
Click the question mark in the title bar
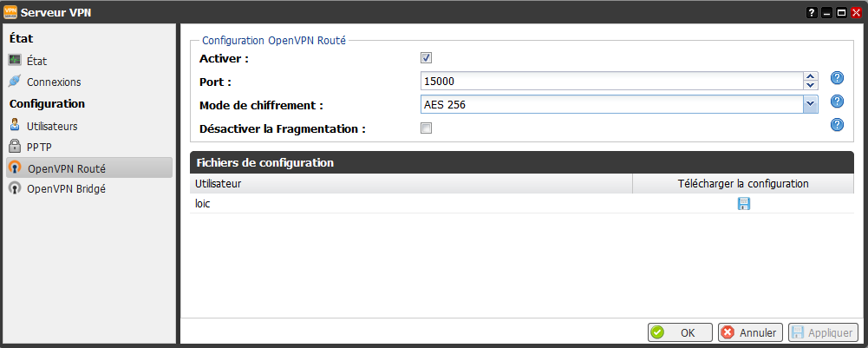[813, 13]
